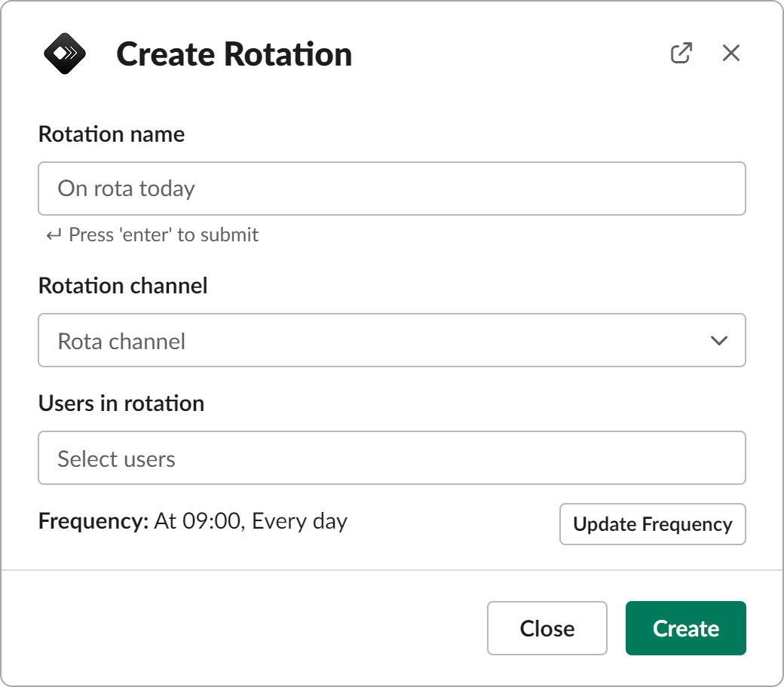Open the Rota channel selector
The height and width of the screenshot is (687, 784).
pyautogui.click(x=392, y=341)
